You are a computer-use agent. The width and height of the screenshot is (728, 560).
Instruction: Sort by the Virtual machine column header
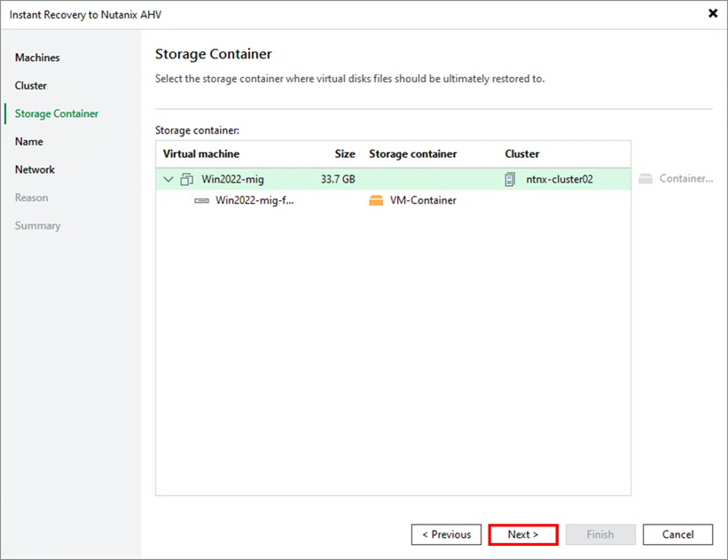pyautogui.click(x=201, y=154)
